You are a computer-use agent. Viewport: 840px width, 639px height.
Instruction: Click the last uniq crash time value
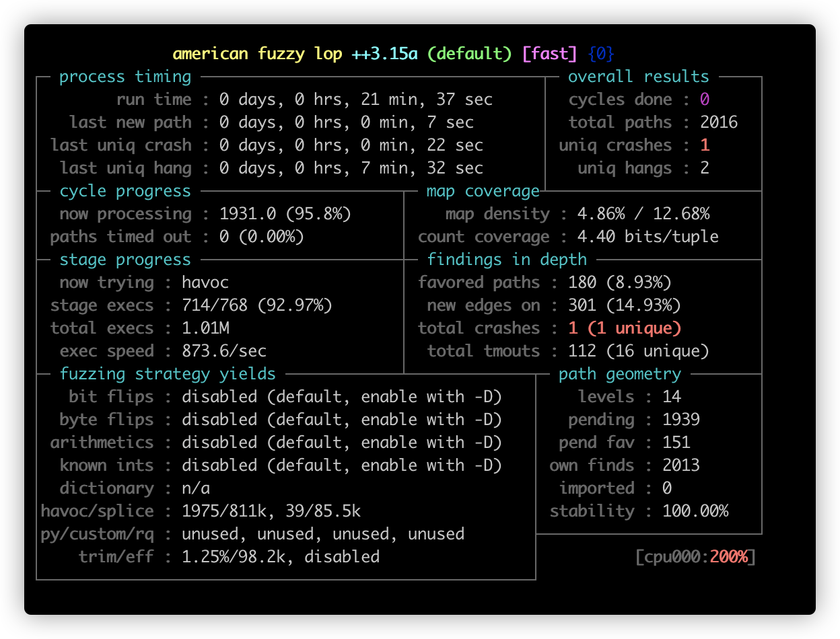(351, 145)
